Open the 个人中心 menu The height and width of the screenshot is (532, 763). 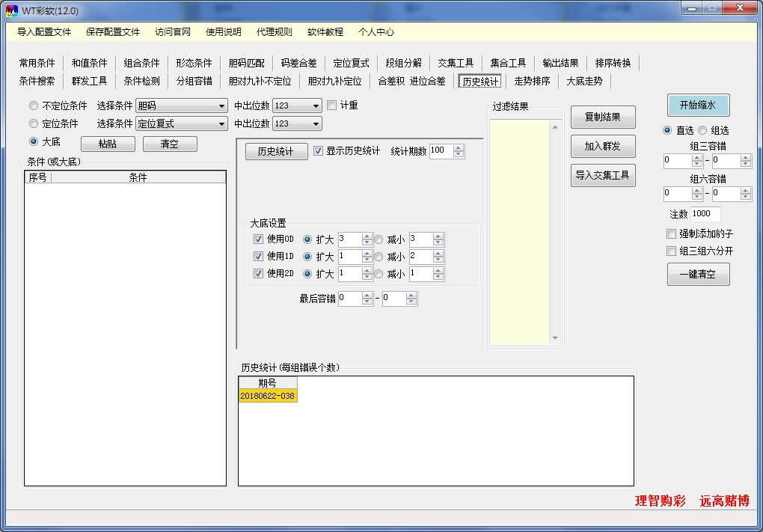pos(376,32)
